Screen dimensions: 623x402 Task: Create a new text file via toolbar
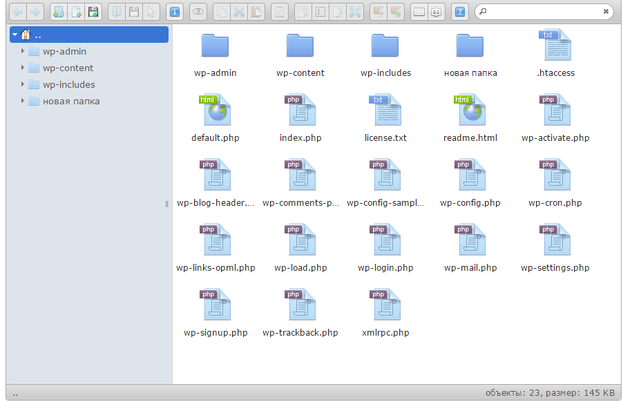coord(76,12)
